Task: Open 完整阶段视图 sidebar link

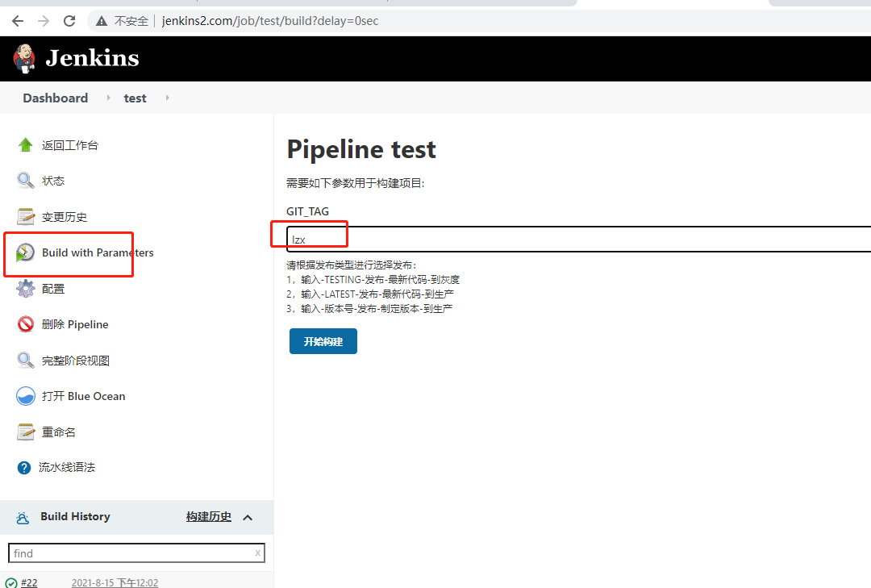Action: (76, 361)
